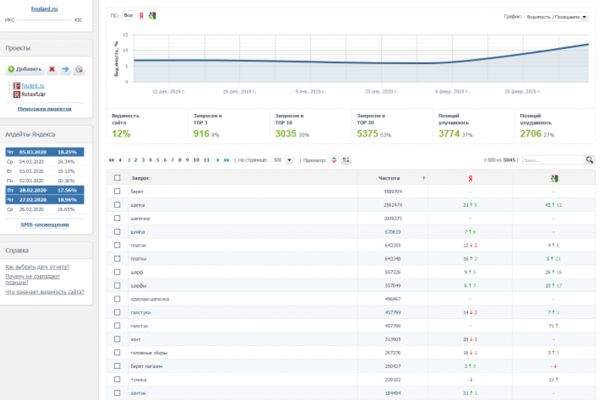Screen dimensions: 600x400
Task: Open the foulard.ru project link in the tree
Action: 33,86
